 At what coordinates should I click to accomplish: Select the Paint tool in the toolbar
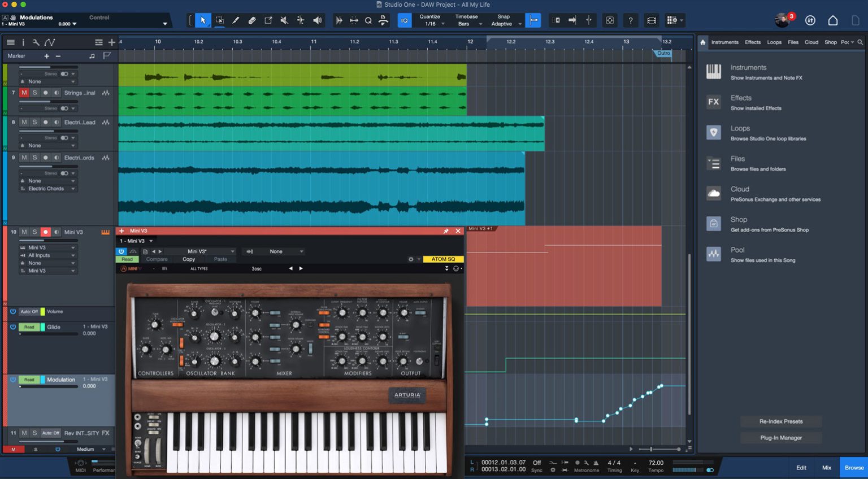(x=236, y=20)
